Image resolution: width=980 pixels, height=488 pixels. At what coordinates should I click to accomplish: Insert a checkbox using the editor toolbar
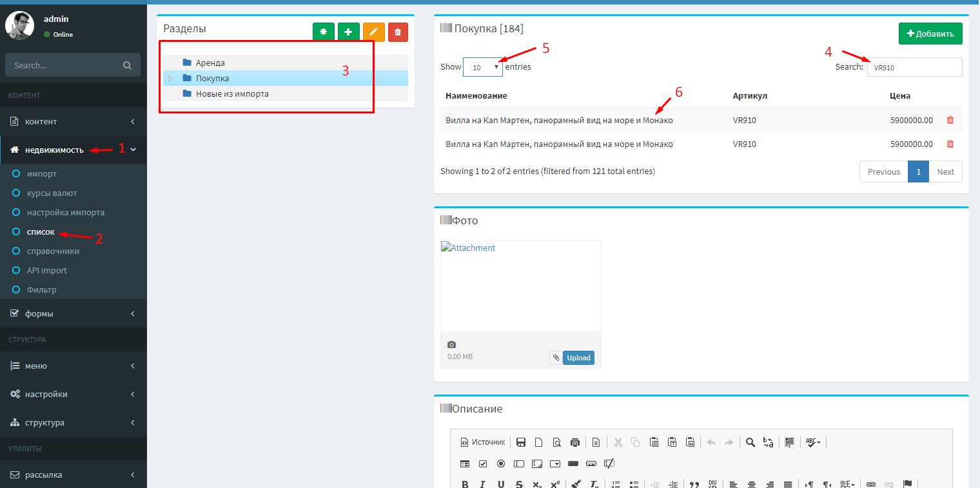click(483, 464)
